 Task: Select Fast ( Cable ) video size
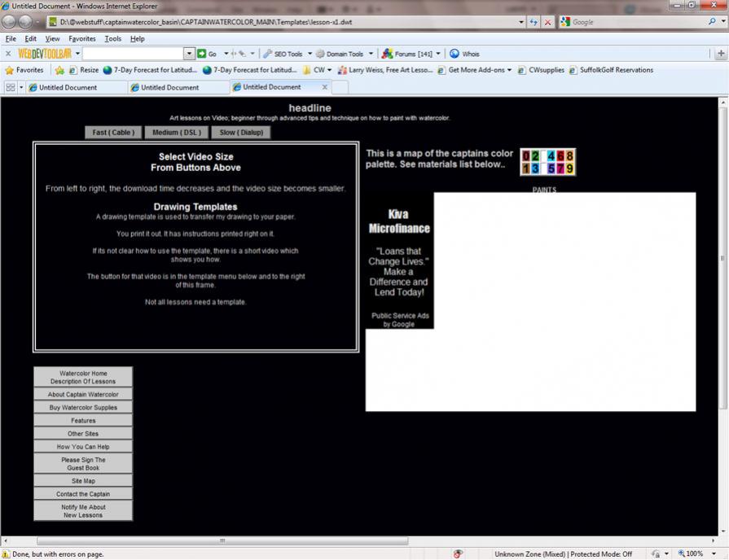113,133
